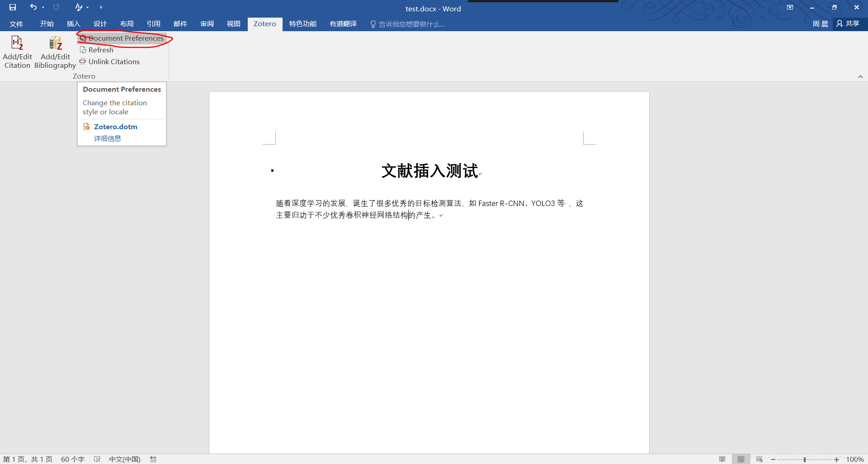Click in the body paragraph text
This screenshot has height=464, width=868.
coord(429,209)
